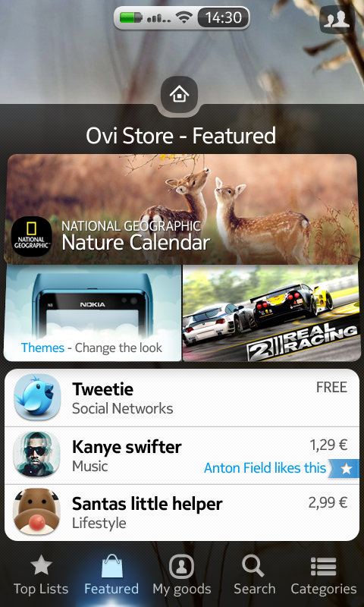This screenshot has height=607, width=364.
Task: Open the Themes link
Action: click(42, 348)
